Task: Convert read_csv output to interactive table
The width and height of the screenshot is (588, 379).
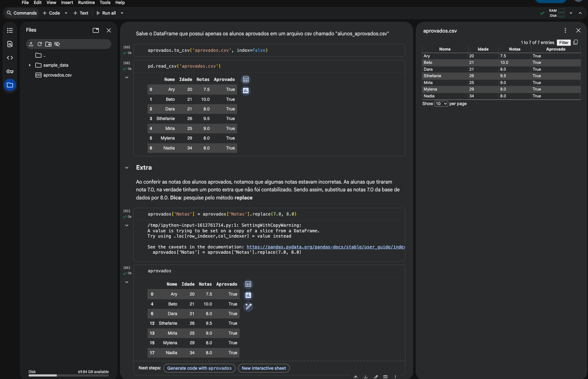Action: 246,80
